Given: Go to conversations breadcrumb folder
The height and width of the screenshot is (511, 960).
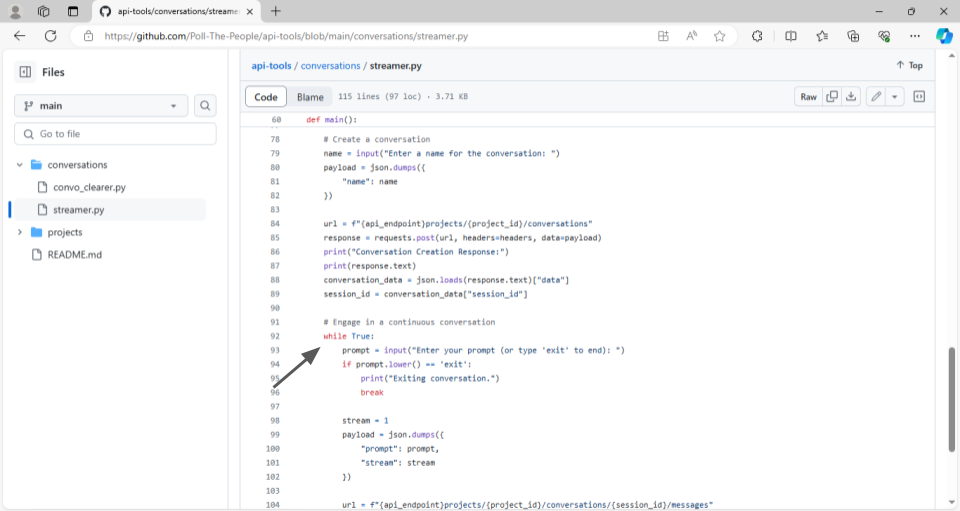Looking at the screenshot, I should [330, 65].
